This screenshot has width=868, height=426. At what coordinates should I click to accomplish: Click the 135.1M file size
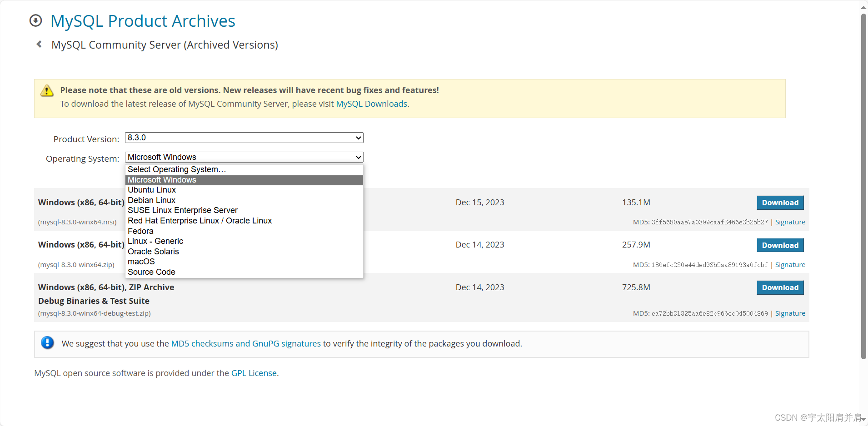click(636, 203)
